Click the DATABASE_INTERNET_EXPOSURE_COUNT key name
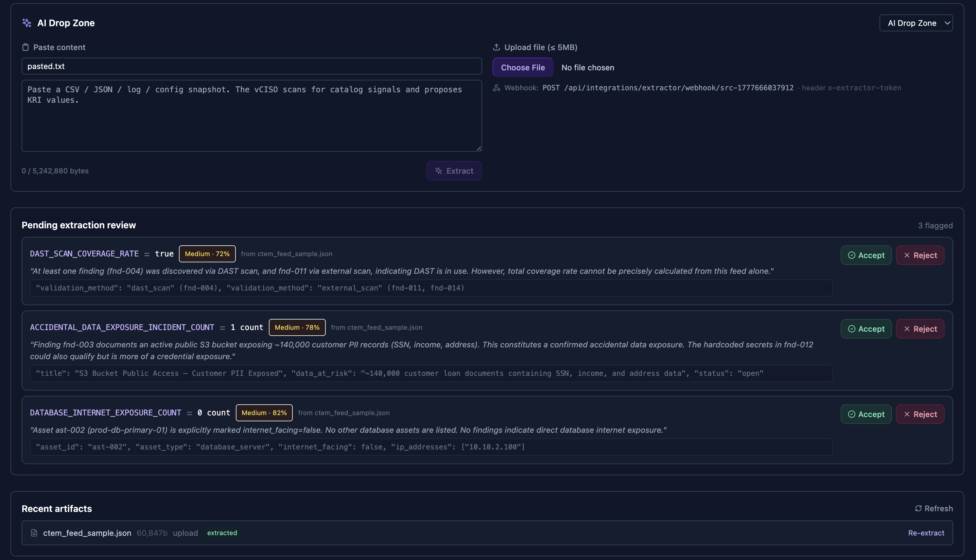 click(x=105, y=413)
